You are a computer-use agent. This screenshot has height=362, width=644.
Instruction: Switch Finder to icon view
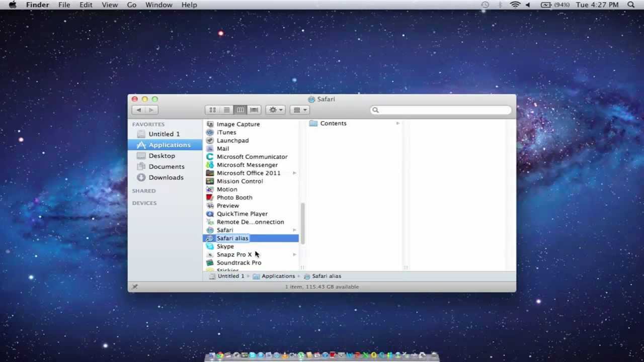pos(212,110)
